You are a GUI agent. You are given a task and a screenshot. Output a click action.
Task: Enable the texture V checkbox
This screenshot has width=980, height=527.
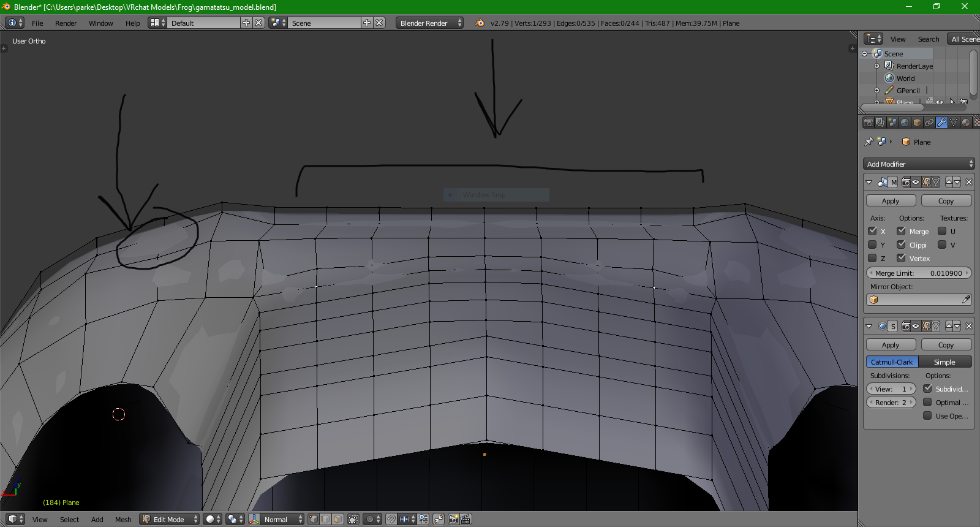point(942,245)
